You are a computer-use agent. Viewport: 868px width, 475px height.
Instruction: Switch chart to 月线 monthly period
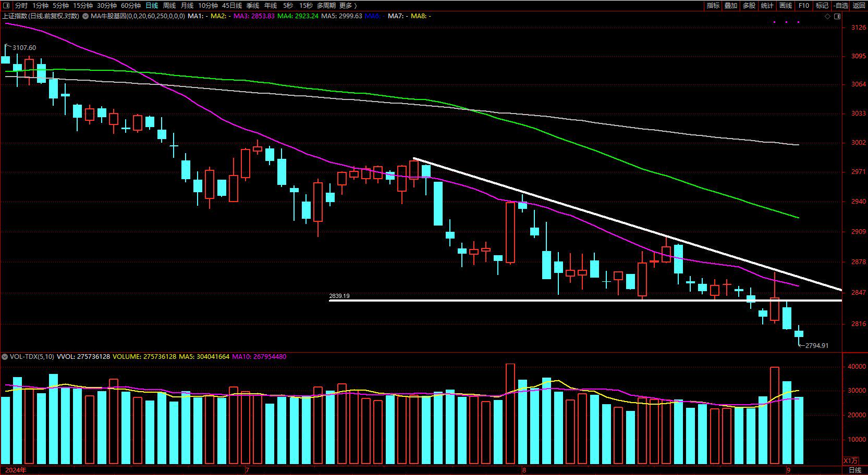tap(187, 6)
